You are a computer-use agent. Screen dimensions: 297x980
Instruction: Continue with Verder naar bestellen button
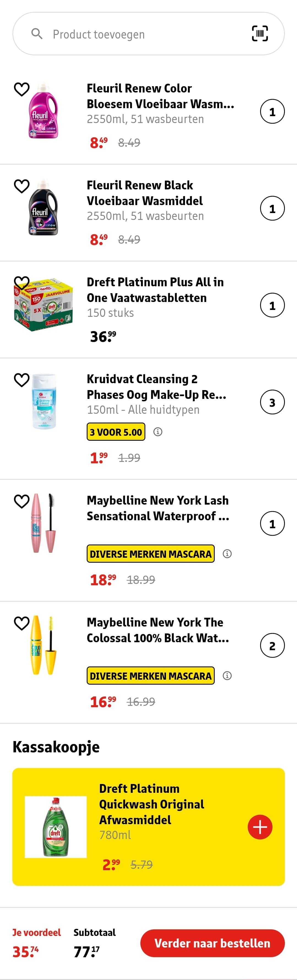pyautogui.click(x=212, y=943)
